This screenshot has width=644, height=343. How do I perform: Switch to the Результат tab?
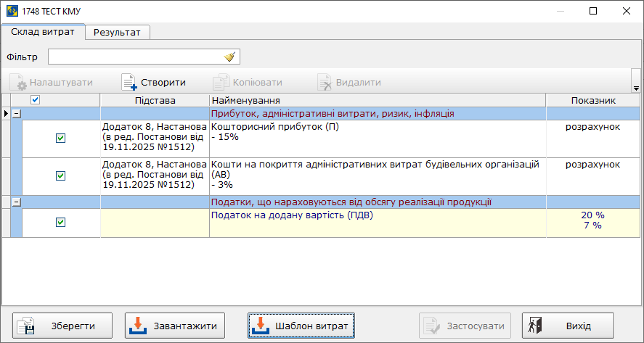click(117, 33)
